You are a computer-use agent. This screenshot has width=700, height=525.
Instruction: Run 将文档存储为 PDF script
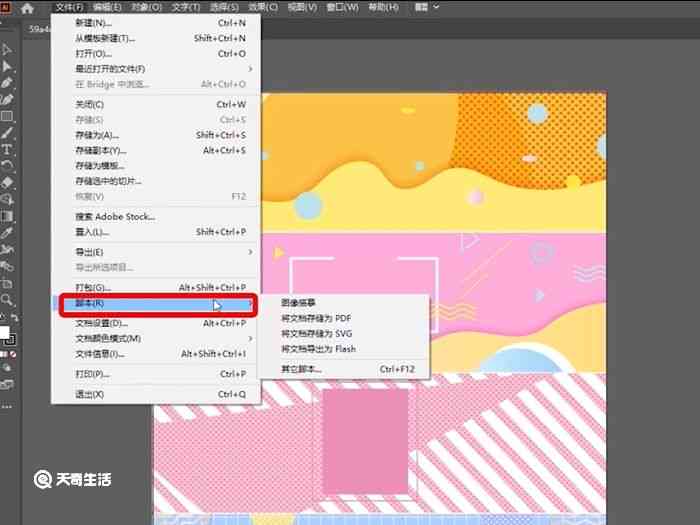tap(345, 318)
